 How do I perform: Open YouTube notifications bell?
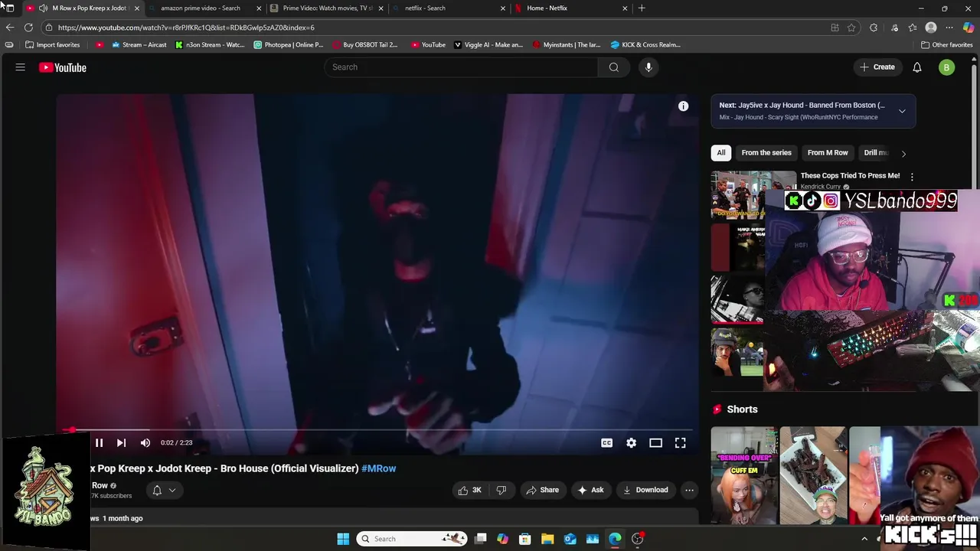click(x=917, y=67)
